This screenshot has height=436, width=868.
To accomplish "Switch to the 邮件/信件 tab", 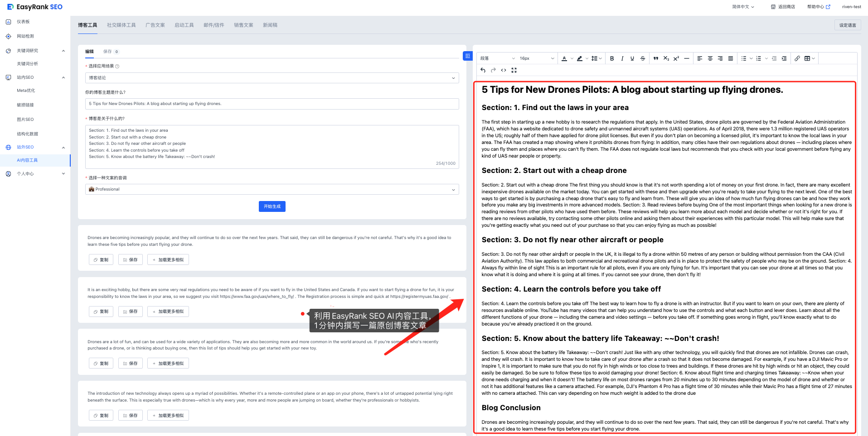I will 214,25.
